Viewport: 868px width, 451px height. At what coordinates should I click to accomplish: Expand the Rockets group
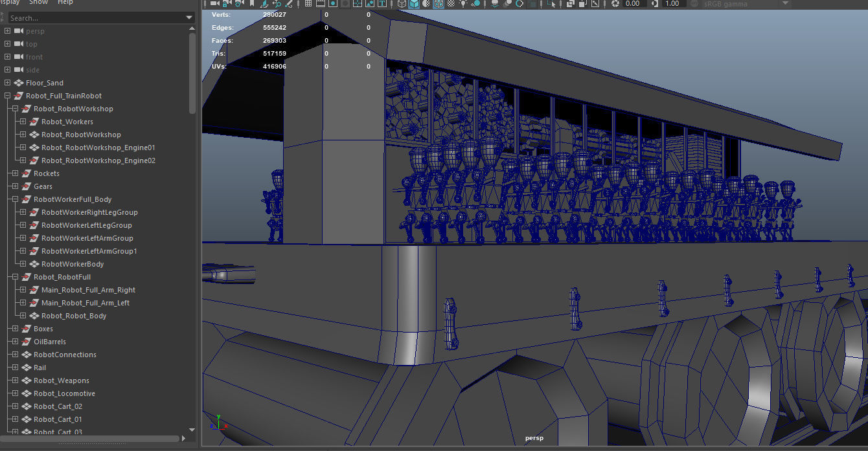(15, 173)
